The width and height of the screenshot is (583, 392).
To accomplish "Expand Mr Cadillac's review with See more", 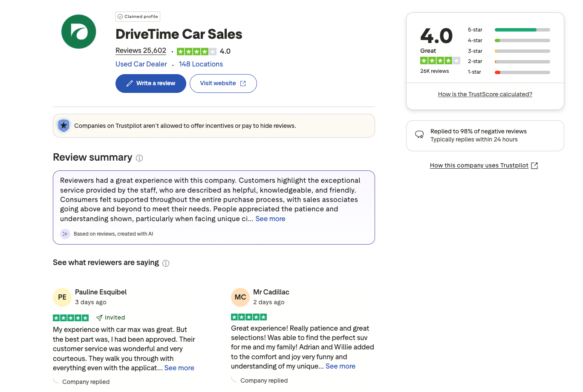I will (340, 366).
